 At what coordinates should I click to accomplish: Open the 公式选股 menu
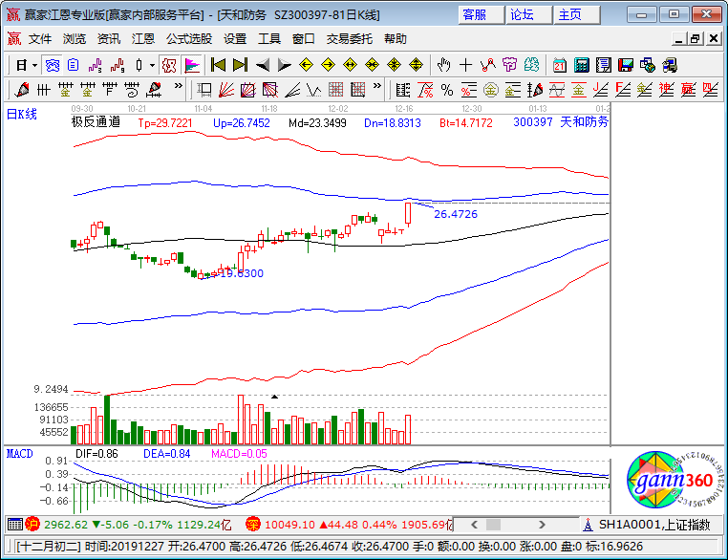(x=189, y=39)
